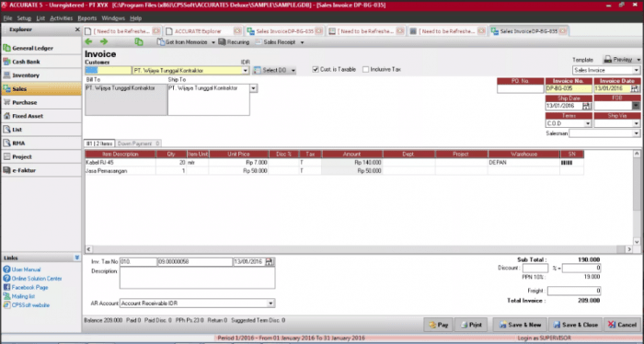The image size is (644, 344).
Task: Open the General Ledger module
Action: (41, 48)
